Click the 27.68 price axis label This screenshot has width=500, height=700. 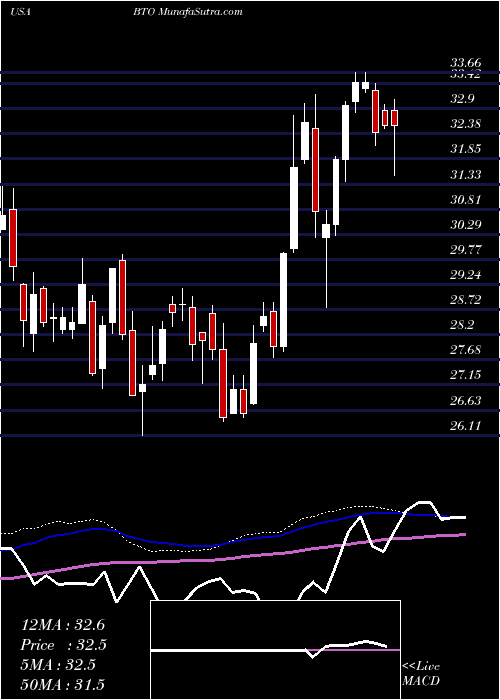(466, 350)
